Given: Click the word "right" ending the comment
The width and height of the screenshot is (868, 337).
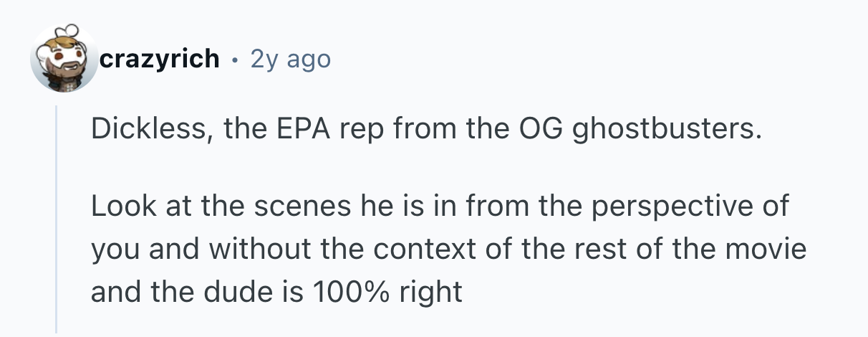Looking at the screenshot, I should click(x=433, y=292).
